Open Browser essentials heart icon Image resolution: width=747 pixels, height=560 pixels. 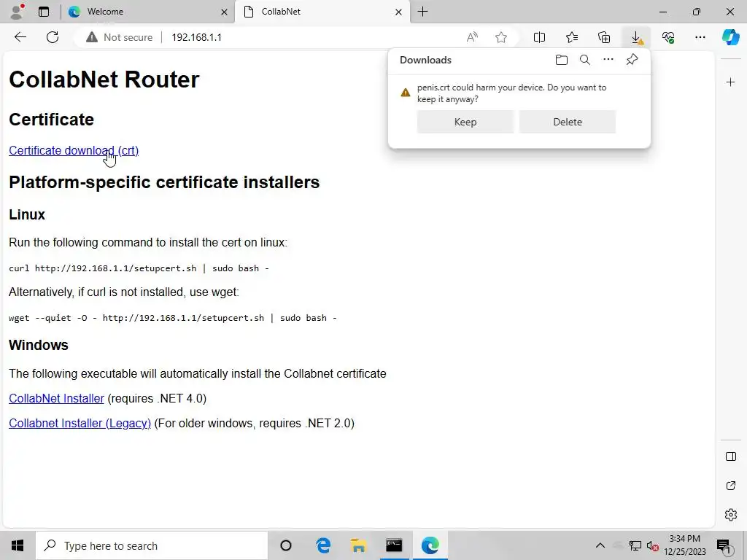coord(668,37)
